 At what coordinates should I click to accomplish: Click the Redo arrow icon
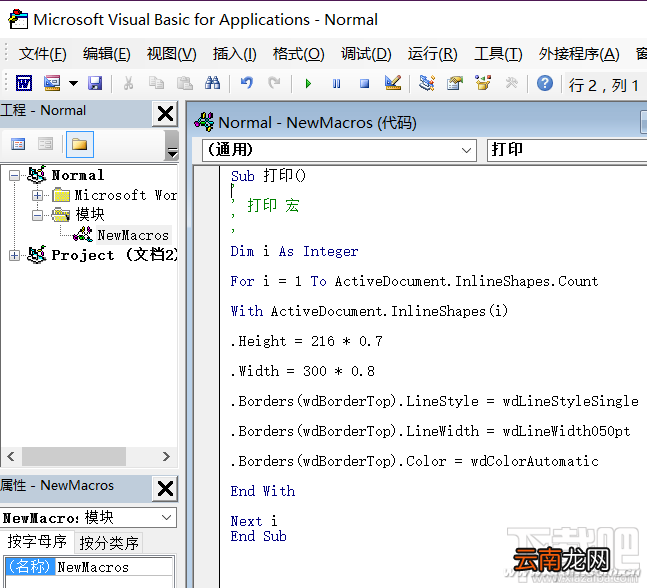(x=274, y=83)
